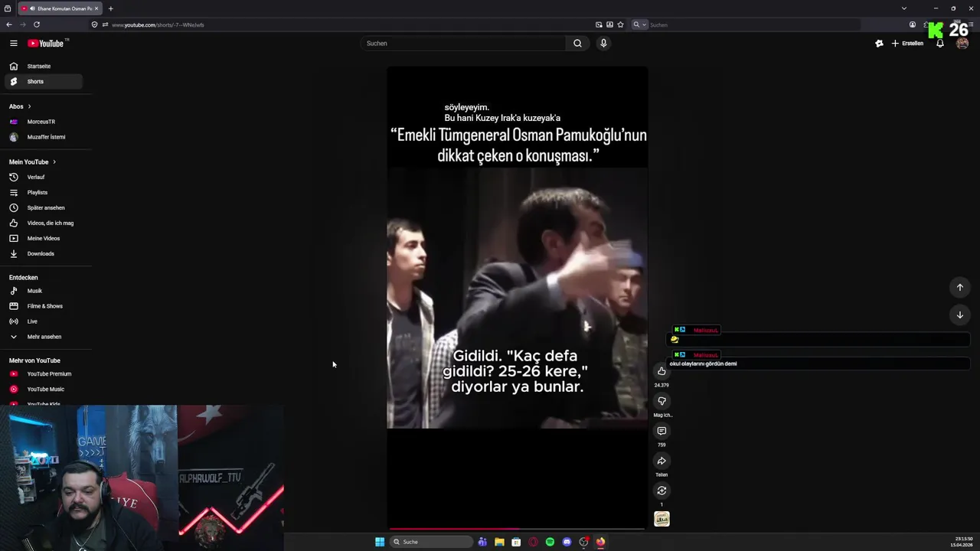The height and width of the screenshot is (551, 980).
Task: Open the notifications bell
Action: 940,44
